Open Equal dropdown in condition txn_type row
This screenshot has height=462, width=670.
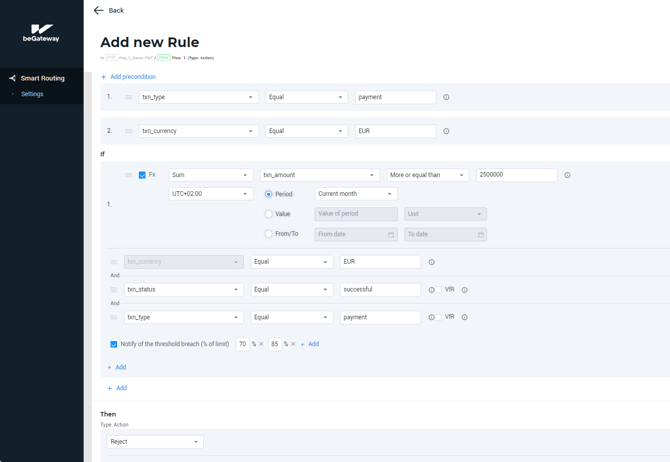292,317
